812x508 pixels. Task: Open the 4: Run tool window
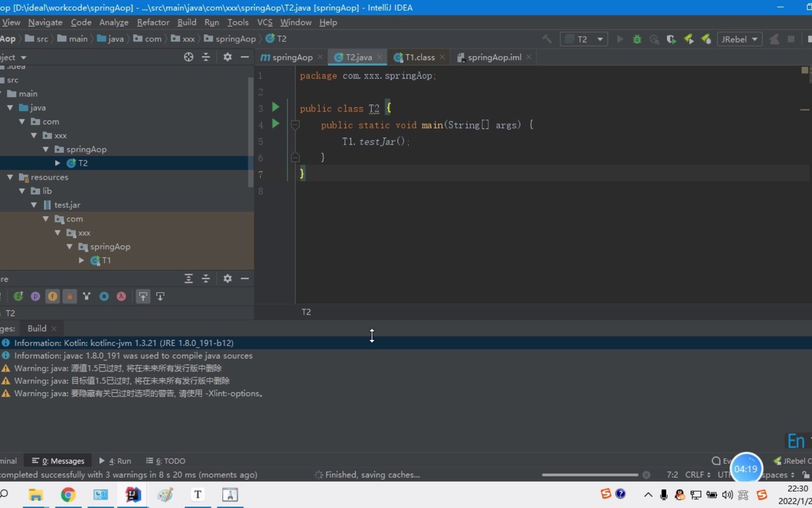coord(115,461)
